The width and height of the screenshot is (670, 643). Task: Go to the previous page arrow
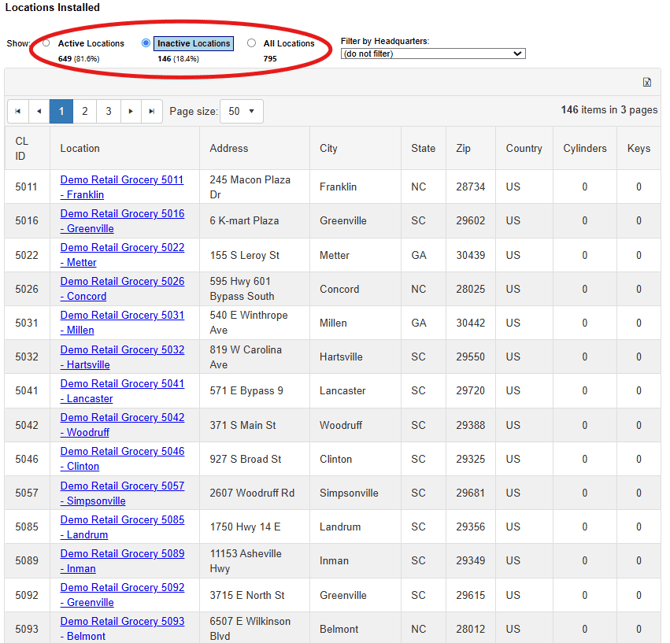pos(40,112)
